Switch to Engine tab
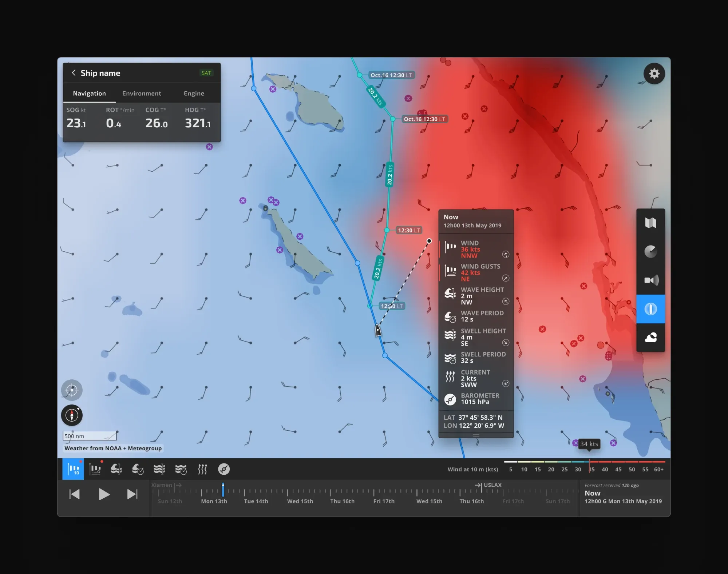 [194, 93]
